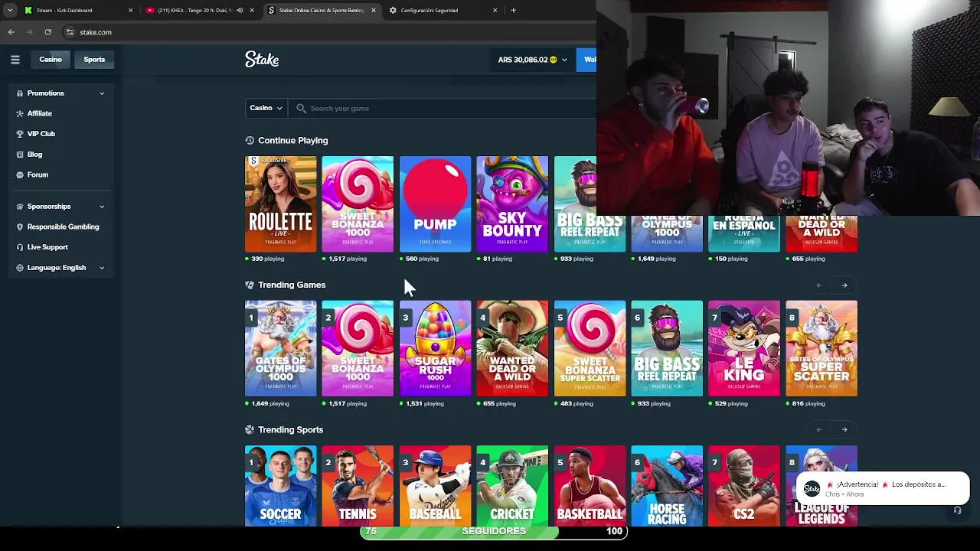This screenshot has width=980, height=551.
Task: Go to previous Trending Games page arrow
Action: [819, 285]
